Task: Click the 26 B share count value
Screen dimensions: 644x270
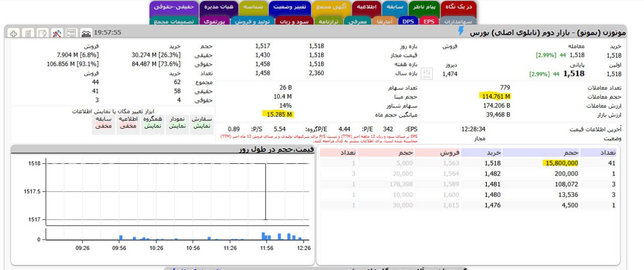Action: pos(285,87)
